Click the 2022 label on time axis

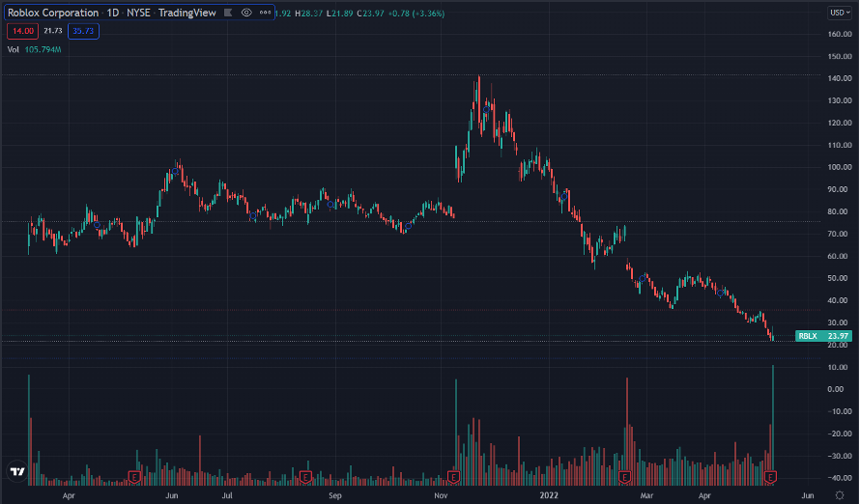pos(549,494)
